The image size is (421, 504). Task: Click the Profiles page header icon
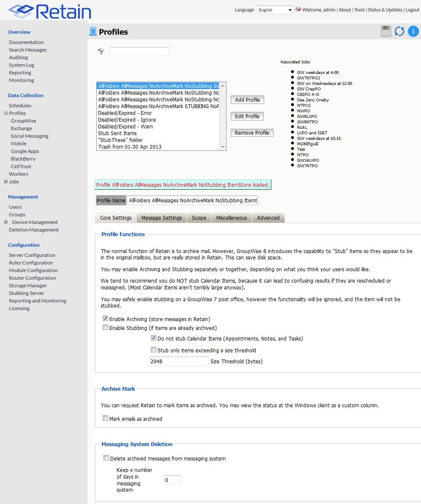93,32
